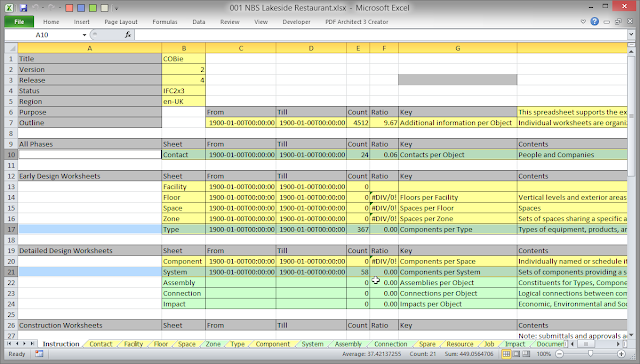Click the Excel application icon in title bar
Image resolution: width=640 pixels, height=364 pixels.
[9, 8]
